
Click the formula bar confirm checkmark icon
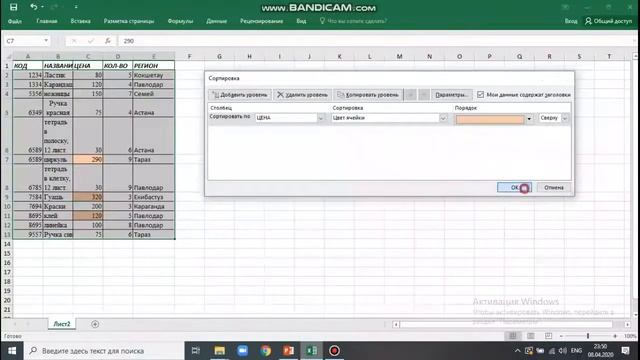click(x=91, y=41)
